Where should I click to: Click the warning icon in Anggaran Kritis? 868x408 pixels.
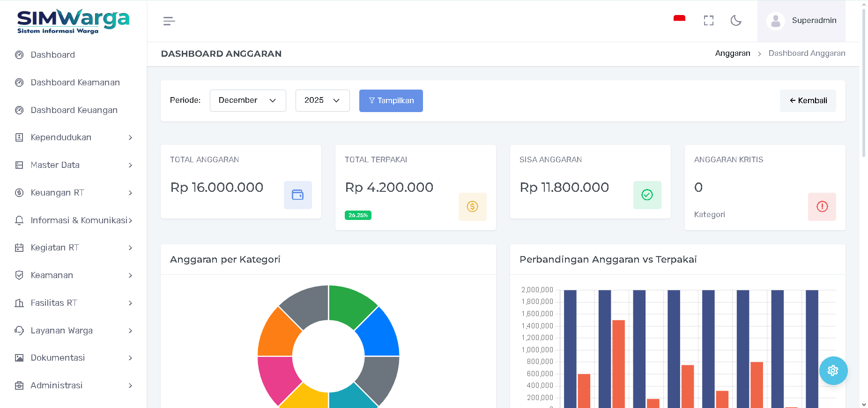pos(822,206)
